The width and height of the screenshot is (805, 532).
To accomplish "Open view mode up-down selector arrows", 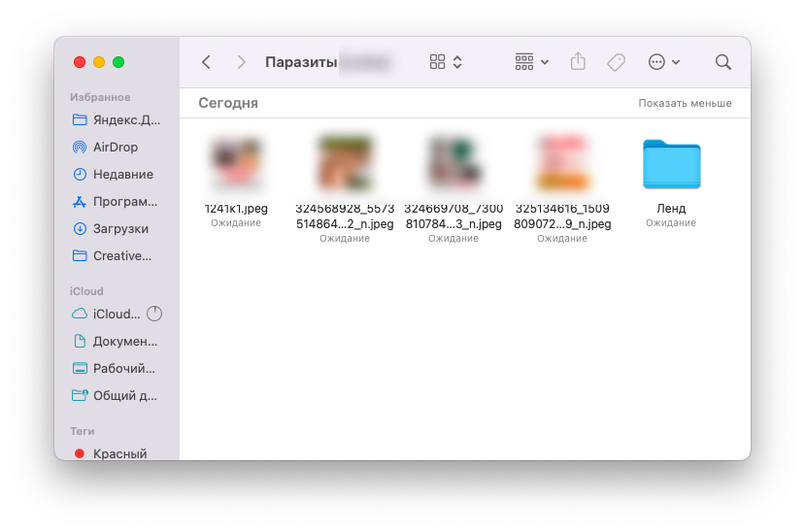I will [x=457, y=62].
